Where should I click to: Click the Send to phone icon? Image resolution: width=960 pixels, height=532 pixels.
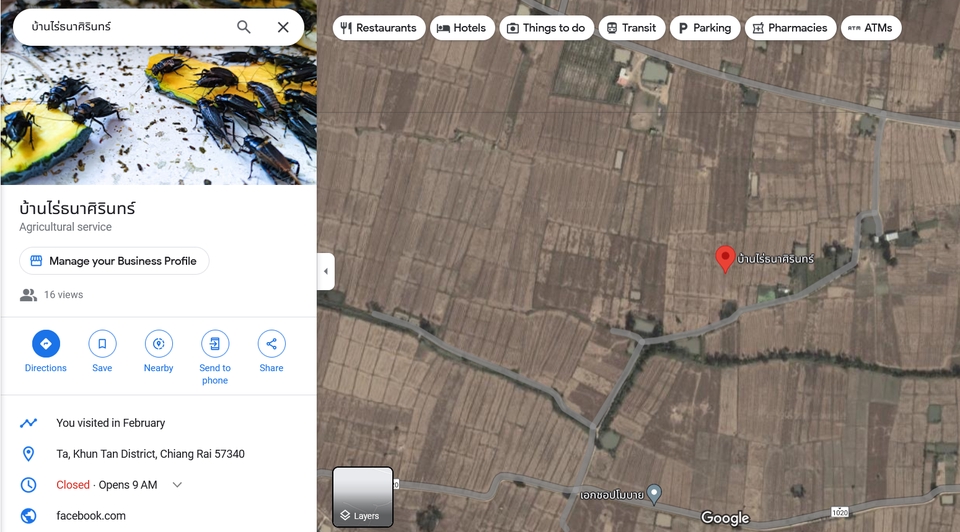(x=215, y=343)
